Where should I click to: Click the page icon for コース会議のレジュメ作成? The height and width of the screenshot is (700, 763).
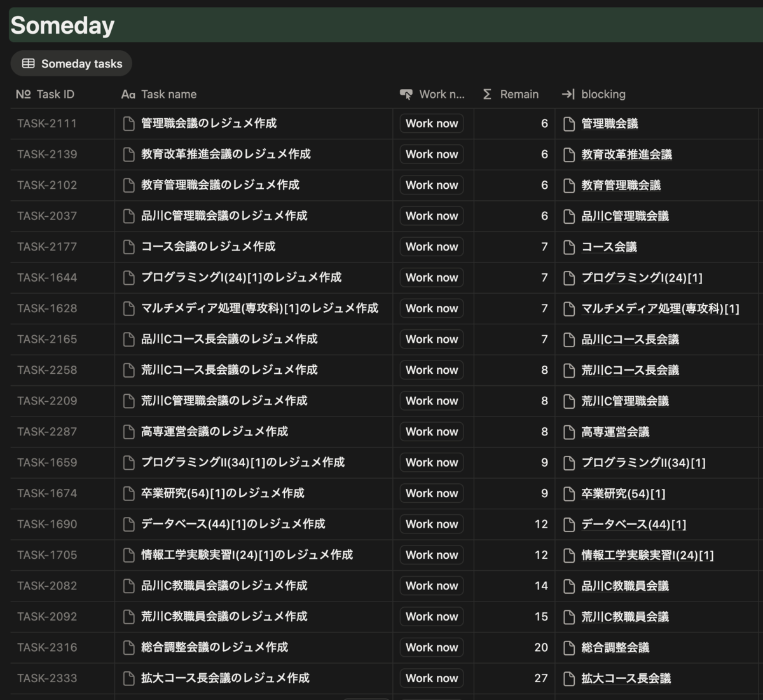coord(128,247)
